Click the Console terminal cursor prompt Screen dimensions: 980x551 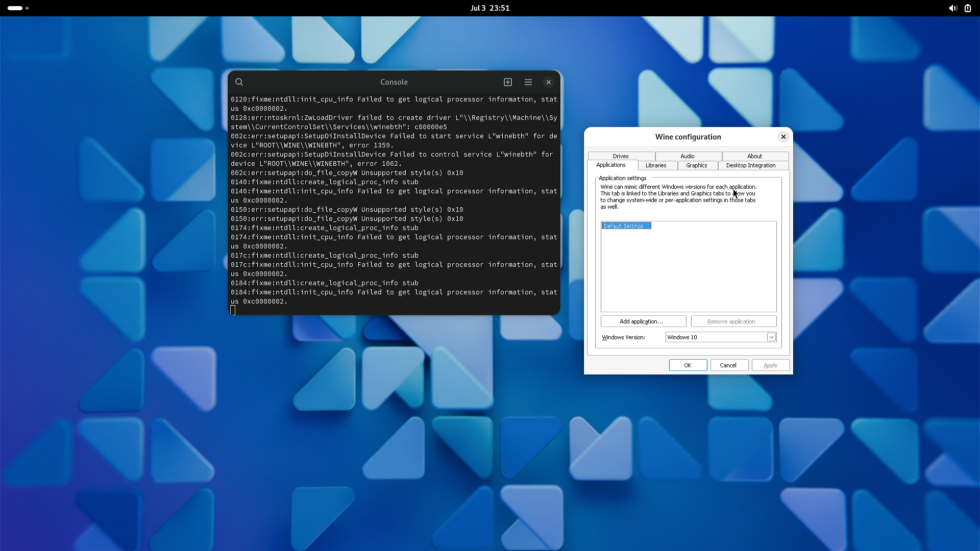[x=233, y=310]
